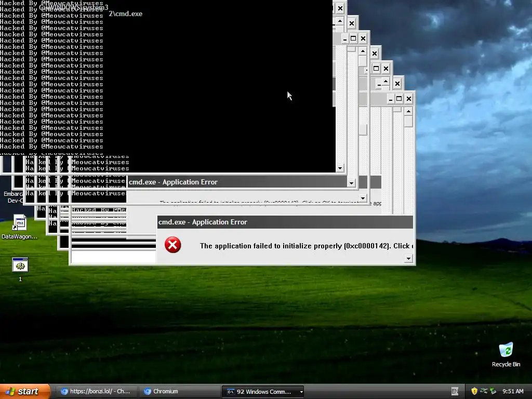Expand the 92 Windows Comm… group dropdown arrow
Screen dimensions: 532x399
301,392
